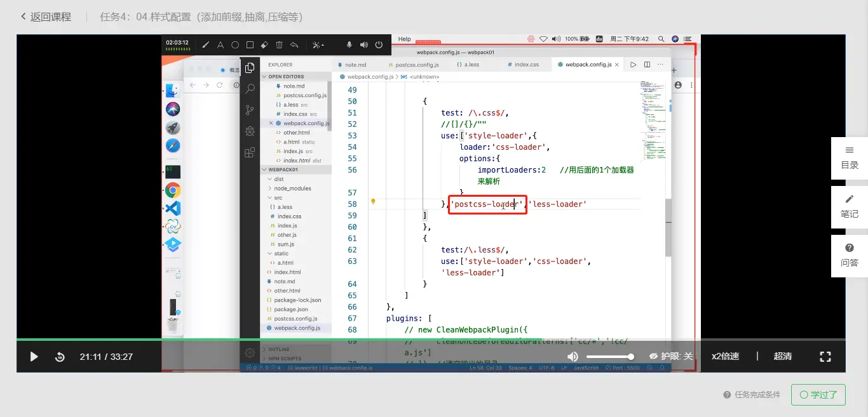Select the circle annotation tool

235,45
